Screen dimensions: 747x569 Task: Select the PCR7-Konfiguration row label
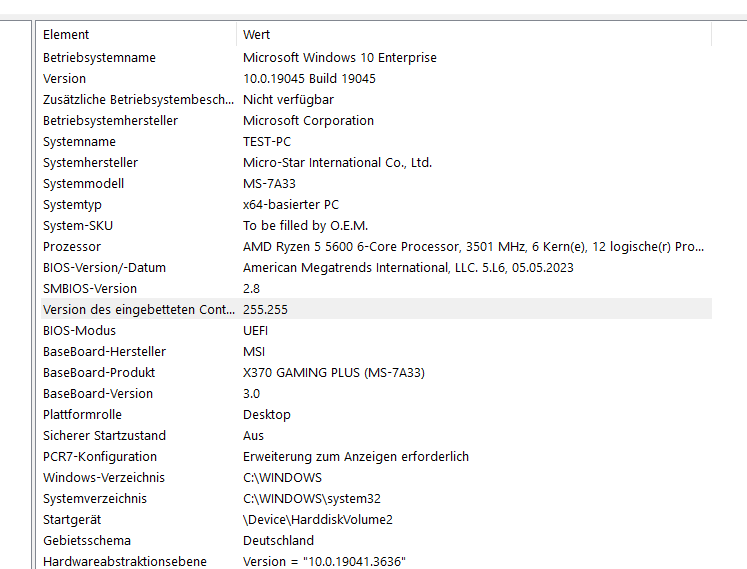click(100, 456)
